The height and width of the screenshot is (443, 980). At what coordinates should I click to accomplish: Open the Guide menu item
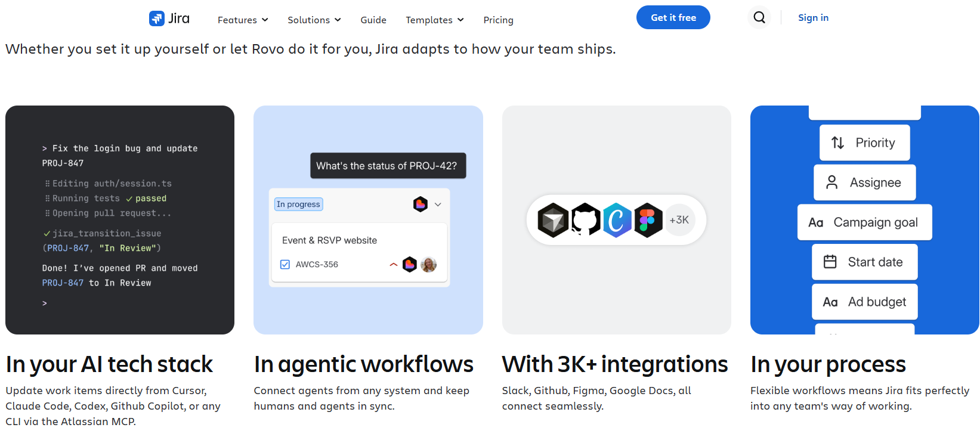(x=373, y=20)
